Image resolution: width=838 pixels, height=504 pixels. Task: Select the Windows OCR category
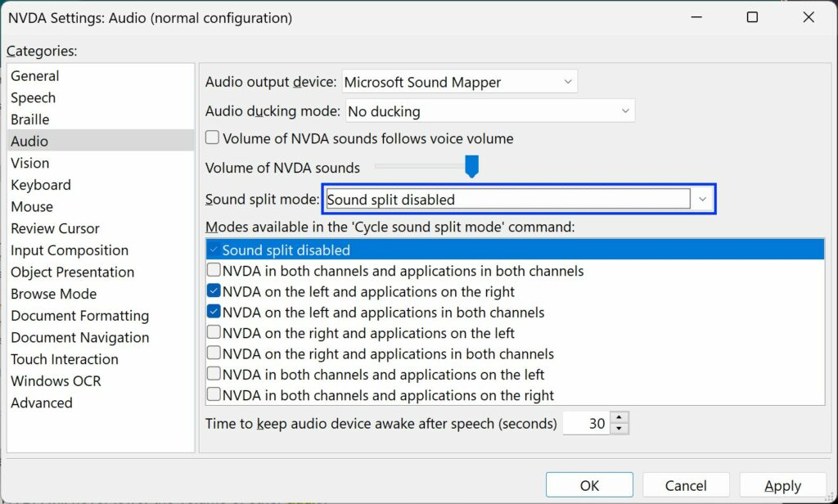[56, 380]
